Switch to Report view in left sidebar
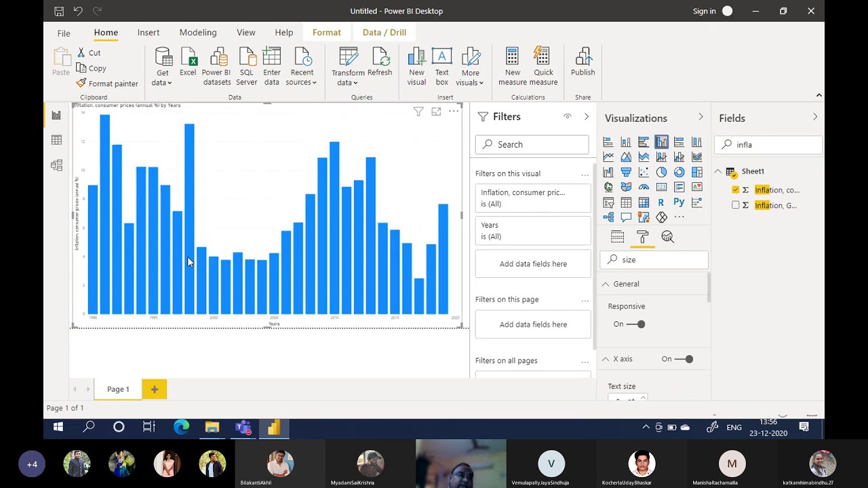 pyautogui.click(x=56, y=115)
